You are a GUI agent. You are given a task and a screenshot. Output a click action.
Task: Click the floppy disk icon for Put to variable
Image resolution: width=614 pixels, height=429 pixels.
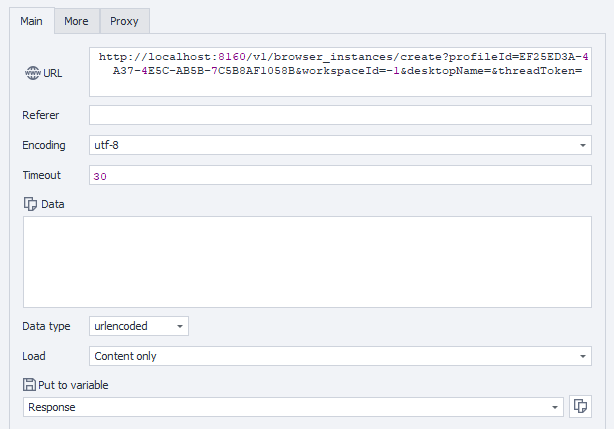pyautogui.click(x=29, y=385)
